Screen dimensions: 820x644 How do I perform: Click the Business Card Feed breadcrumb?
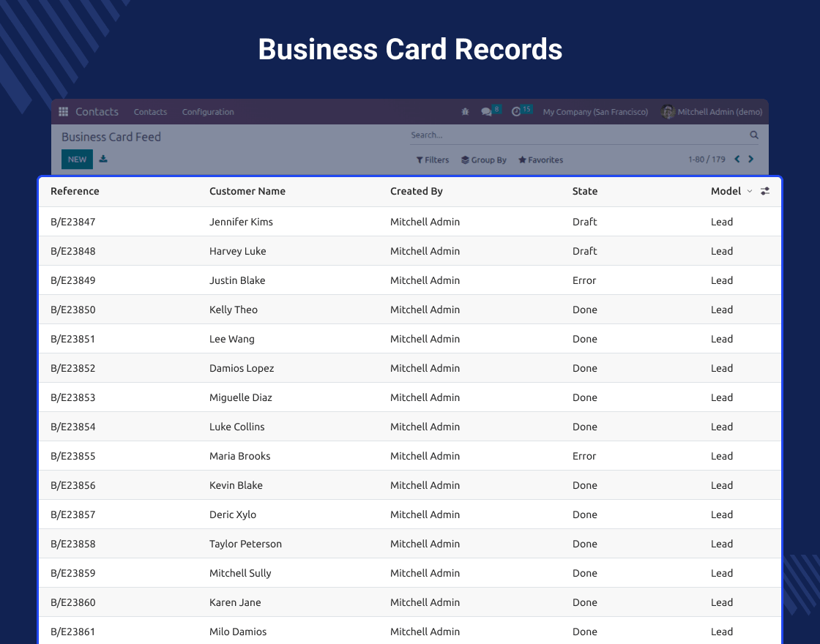(111, 137)
